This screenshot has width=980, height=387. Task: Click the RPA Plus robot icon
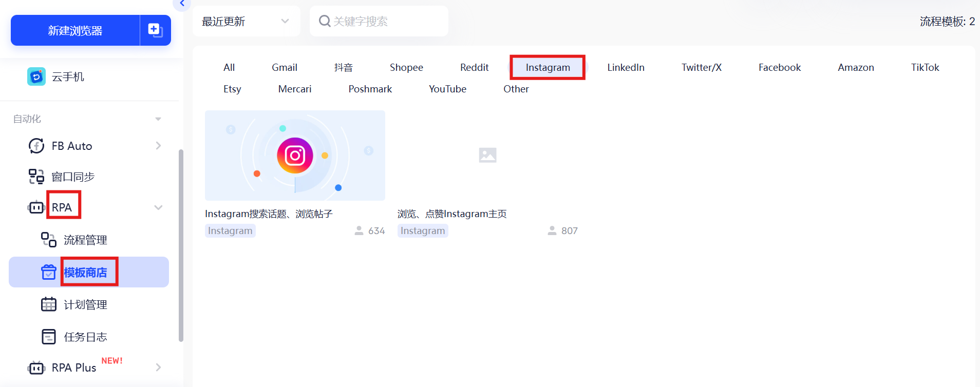pyautogui.click(x=36, y=367)
